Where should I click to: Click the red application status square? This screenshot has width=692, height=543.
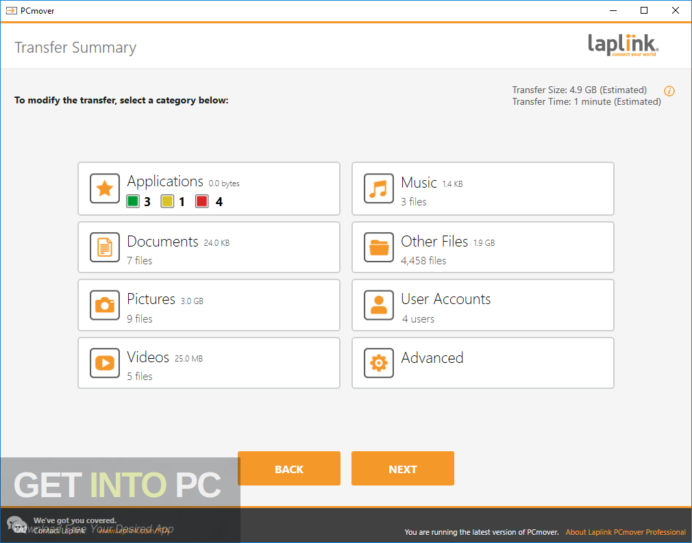[x=202, y=202]
